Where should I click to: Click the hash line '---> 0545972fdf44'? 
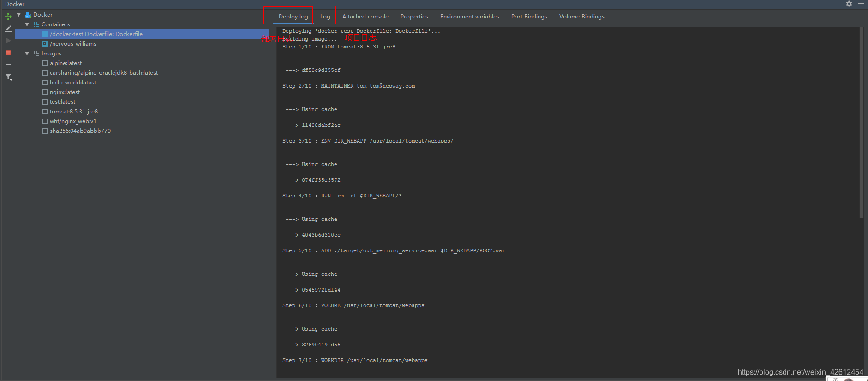[313, 290]
